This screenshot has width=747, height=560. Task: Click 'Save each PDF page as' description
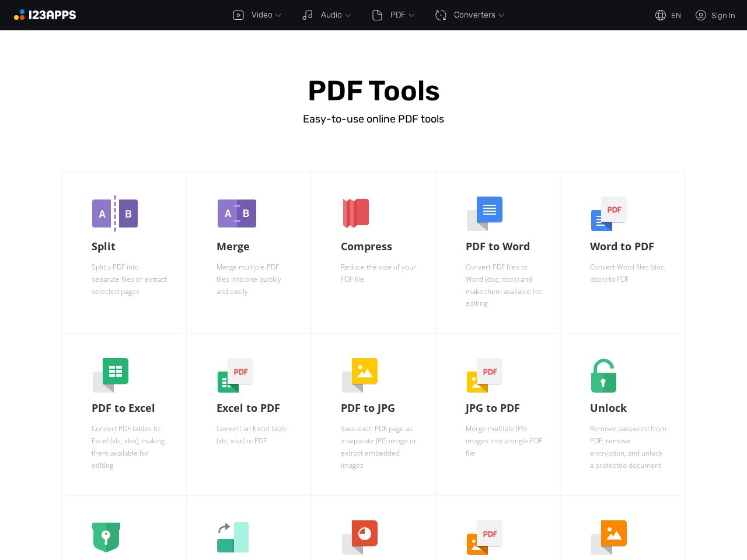coord(379,447)
